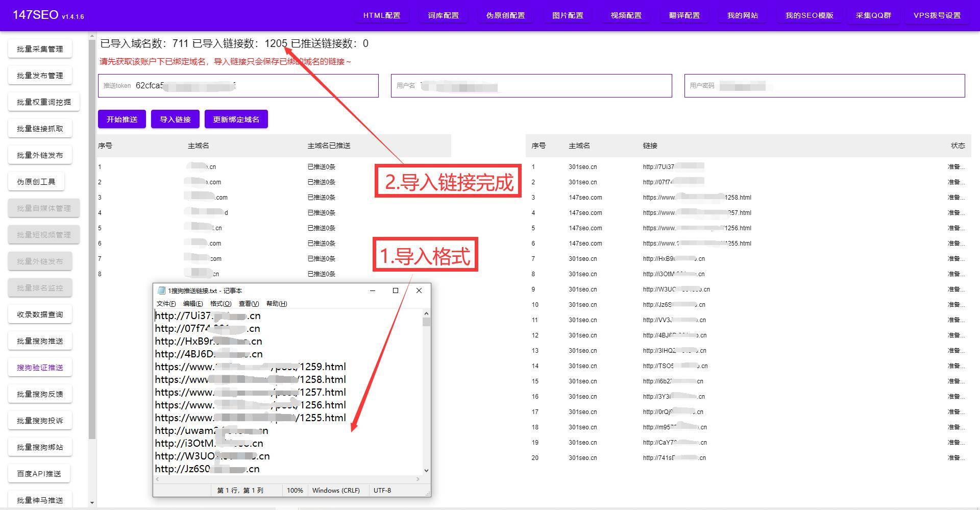This screenshot has height=510, width=980.
Task: Open VPS拨号设置 from top bar
Action: point(937,15)
